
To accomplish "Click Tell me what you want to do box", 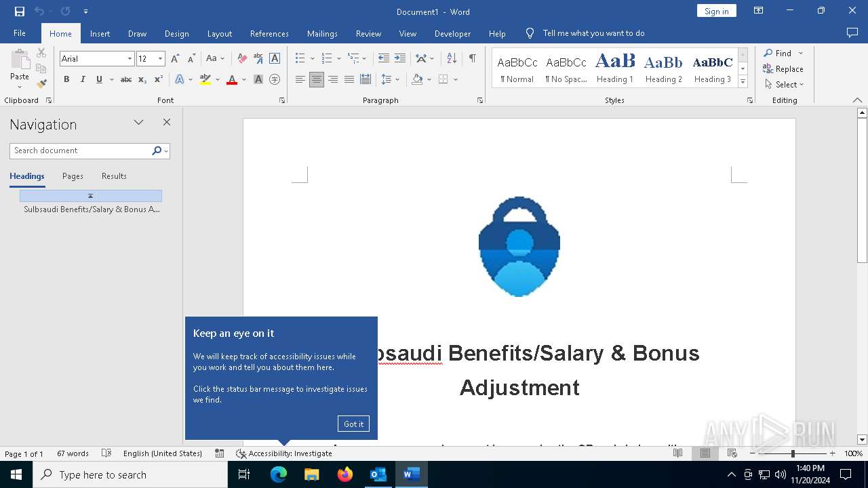I will 593,33.
